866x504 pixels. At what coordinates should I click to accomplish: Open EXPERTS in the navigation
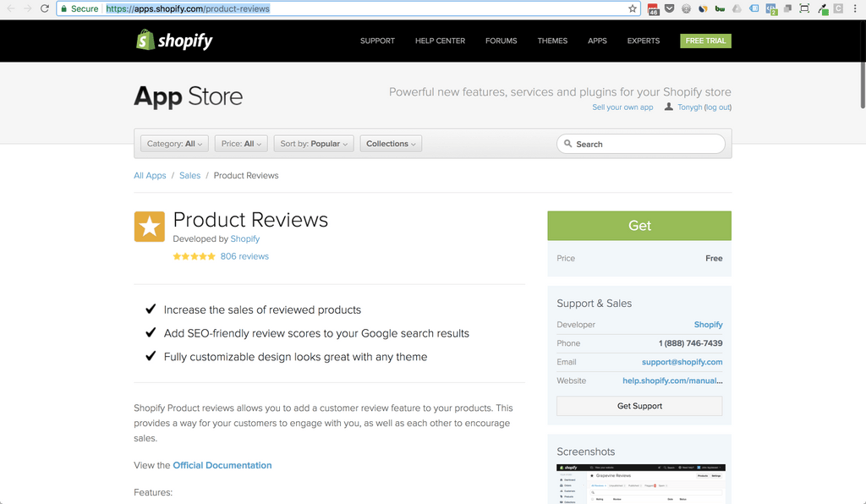pyautogui.click(x=644, y=41)
